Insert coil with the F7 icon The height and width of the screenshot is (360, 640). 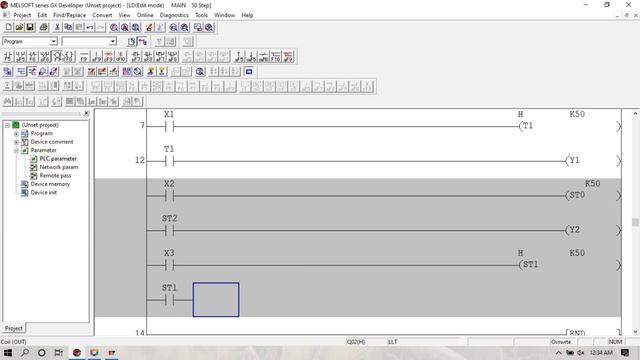pyautogui.click(x=57, y=56)
